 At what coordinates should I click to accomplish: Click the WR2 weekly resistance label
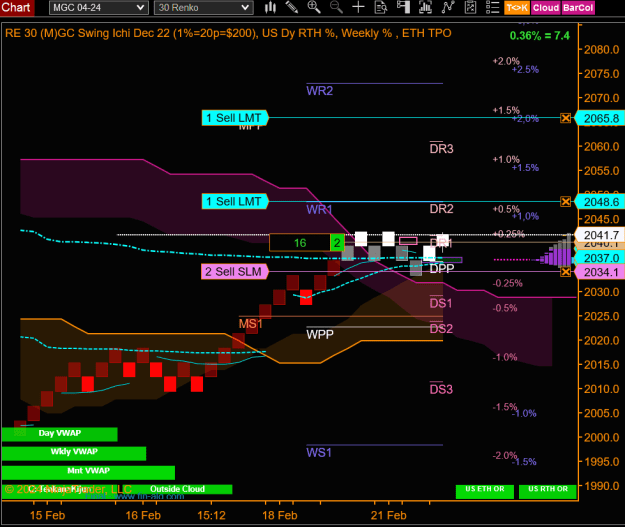tap(319, 91)
